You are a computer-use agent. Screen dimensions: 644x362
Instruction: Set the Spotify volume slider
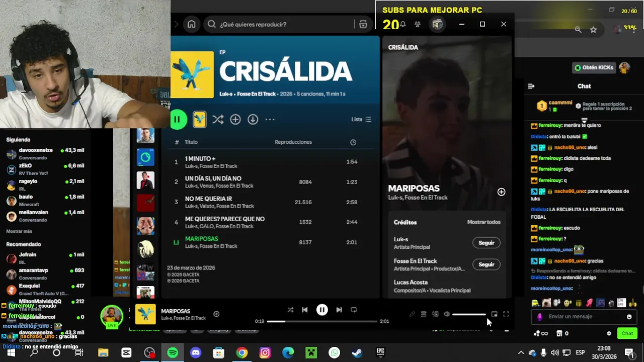(x=469, y=314)
